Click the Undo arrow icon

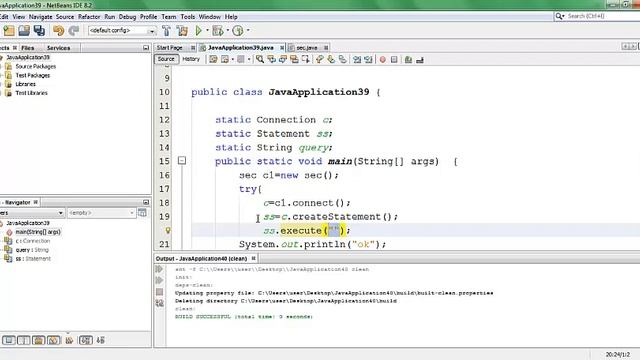[x=58, y=31]
